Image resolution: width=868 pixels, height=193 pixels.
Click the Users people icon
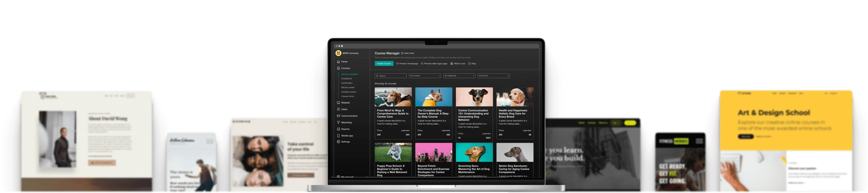(x=338, y=109)
